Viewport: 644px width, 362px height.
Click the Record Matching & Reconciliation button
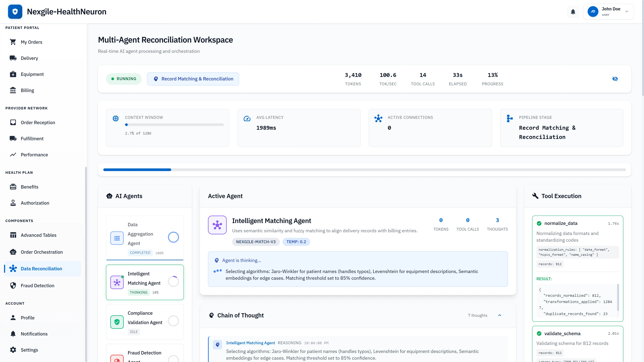(x=193, y=79)
